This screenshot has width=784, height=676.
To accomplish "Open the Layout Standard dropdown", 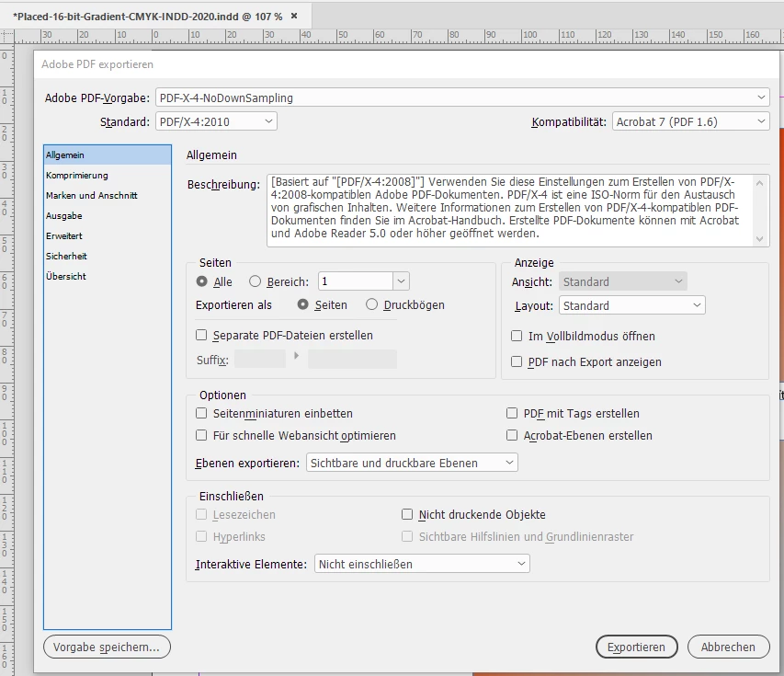I will click(x=632, y=305).
